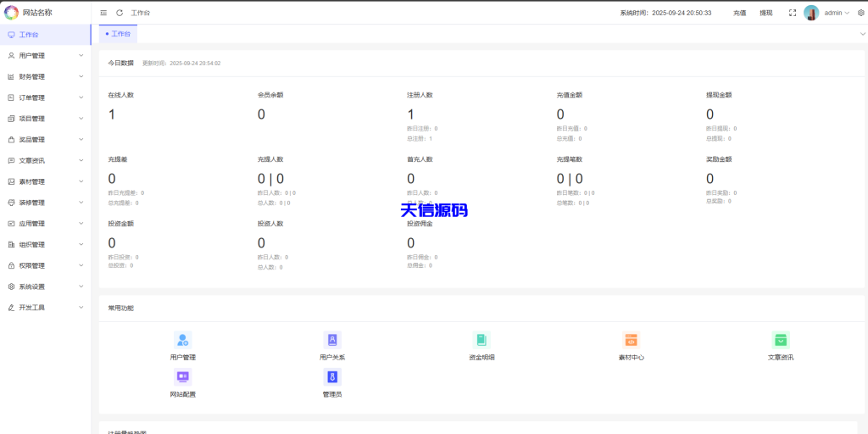Click the 用户管理 shortcut icon
This screenshot has height=434, width=868.
[x=182, y=340]
